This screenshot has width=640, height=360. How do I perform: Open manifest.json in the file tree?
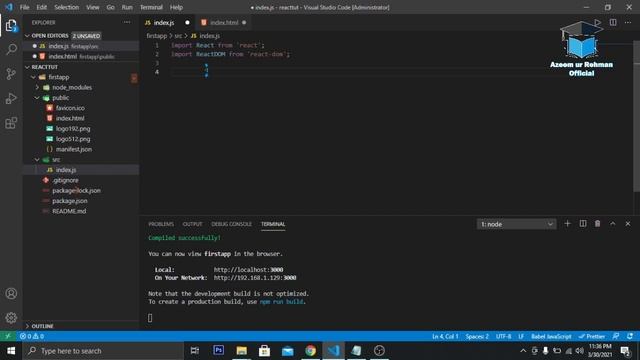tap(73, 149)
